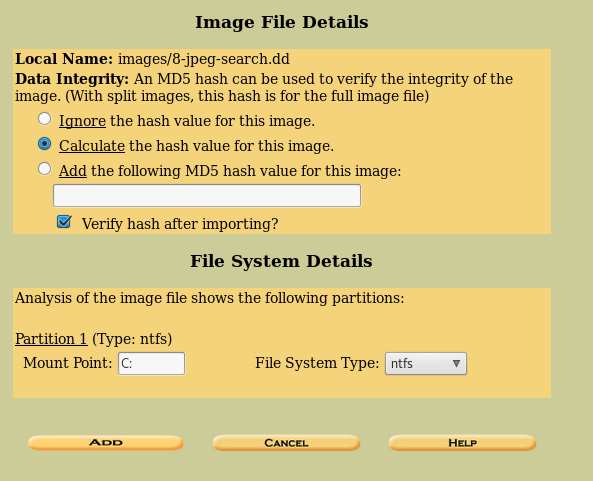Viewport: 593px width, 481px height.
Task: Click the Help button
Action: pos(462,443)
